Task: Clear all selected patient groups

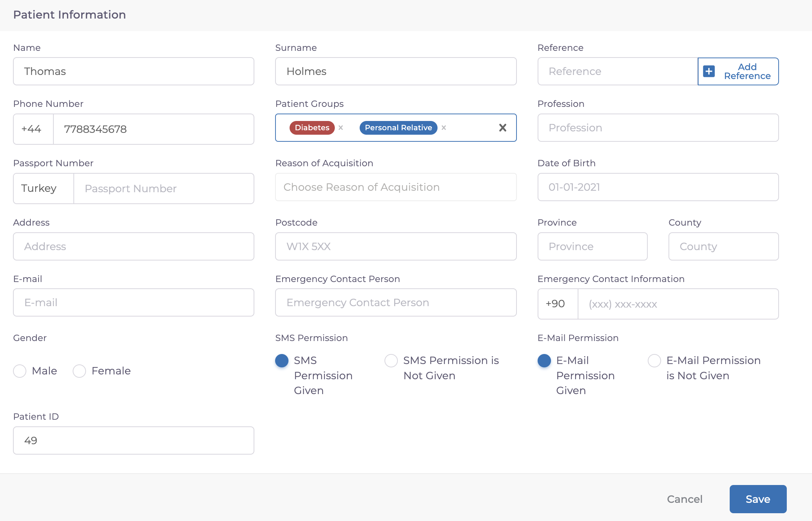Action: click(x=502, y=128)
